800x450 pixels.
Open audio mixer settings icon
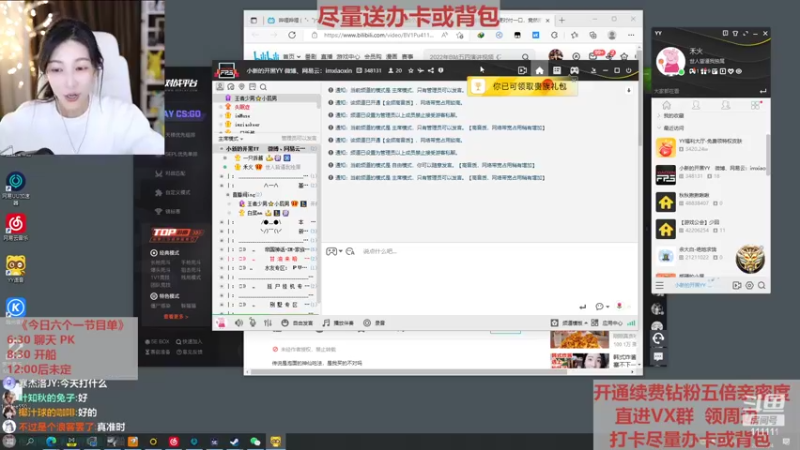268,323
